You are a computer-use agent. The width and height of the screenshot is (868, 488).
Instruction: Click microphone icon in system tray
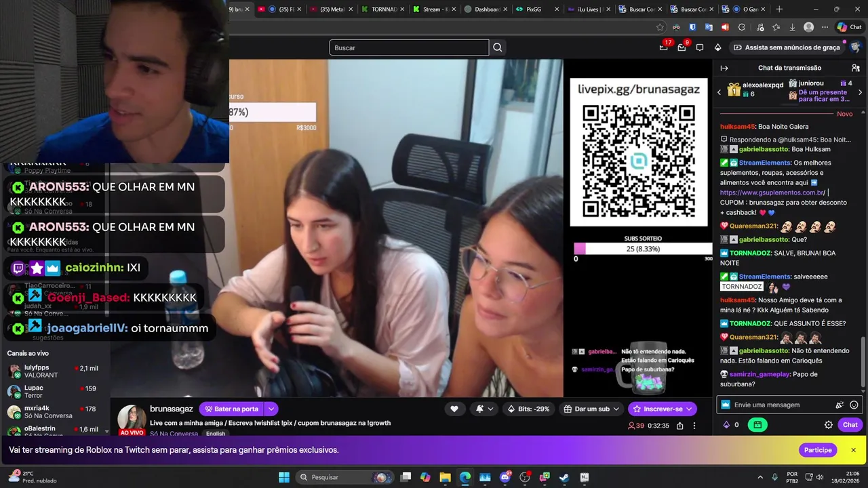[x=774, y=477]
